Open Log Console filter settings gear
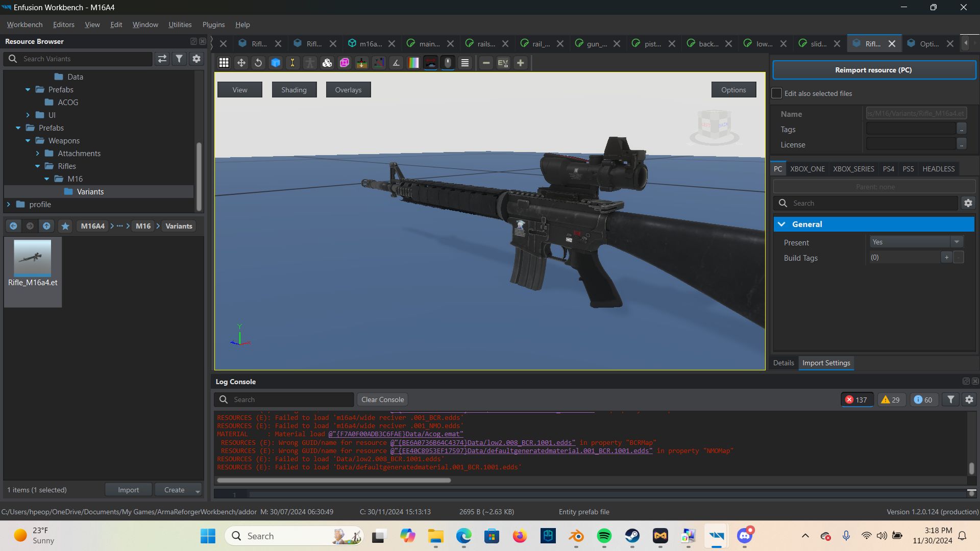Viewport: 980px width, 551px height. (x=969, y=399)
